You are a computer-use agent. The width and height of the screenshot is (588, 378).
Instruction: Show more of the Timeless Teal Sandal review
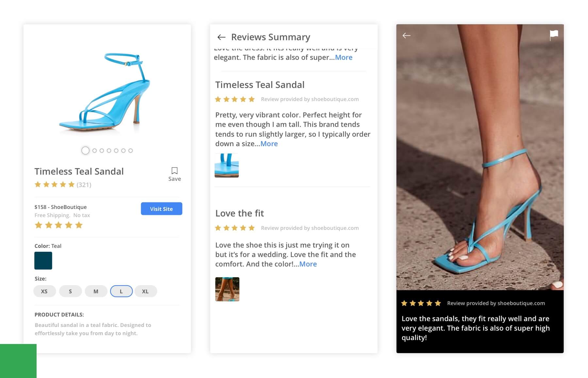tap(269, 144)
